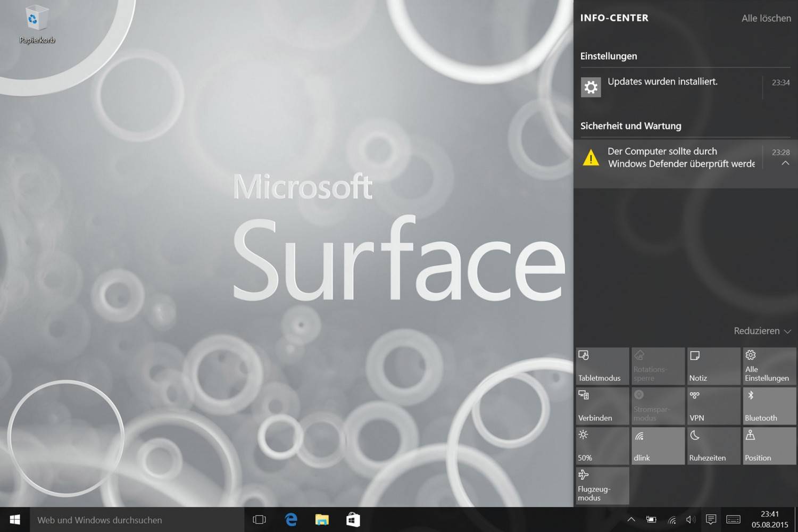Toggle Ruhezeiten quiet hours tile
Image resolution: width=798 pixels, height=532 pixels.
[x=713, y=446]
